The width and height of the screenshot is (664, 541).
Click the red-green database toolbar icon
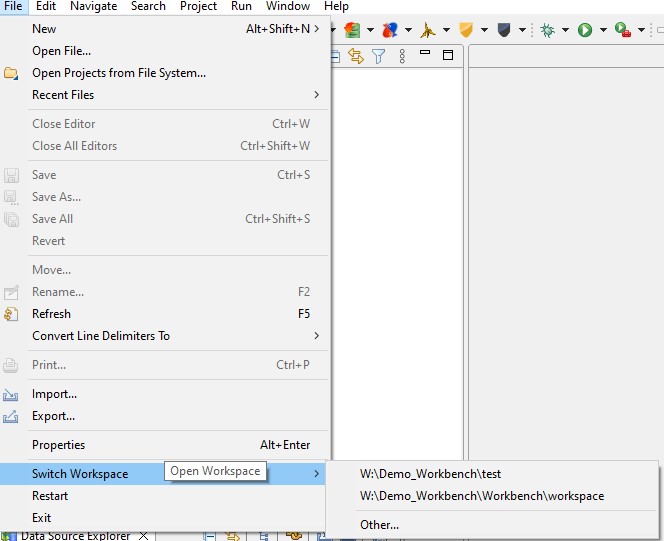pos(352,30)
